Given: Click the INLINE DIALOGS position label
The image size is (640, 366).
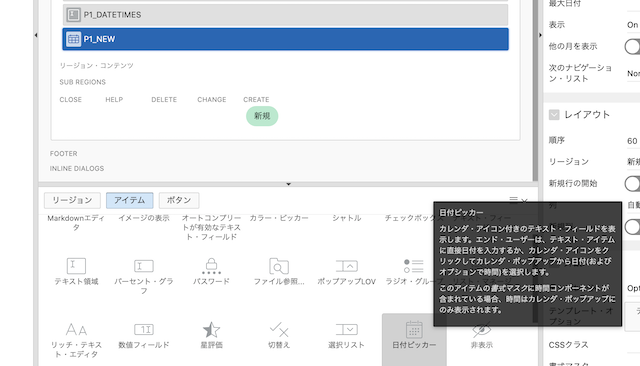Looking at the screenshot, I should pyautogui.click(x=77, y=169).
